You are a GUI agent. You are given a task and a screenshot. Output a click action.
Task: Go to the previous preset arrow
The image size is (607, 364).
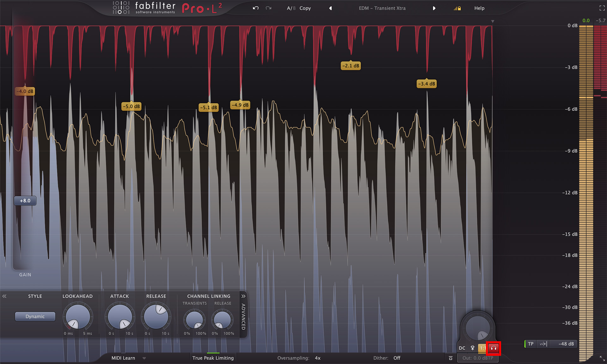pyautogui.click(x=330, y=8)
